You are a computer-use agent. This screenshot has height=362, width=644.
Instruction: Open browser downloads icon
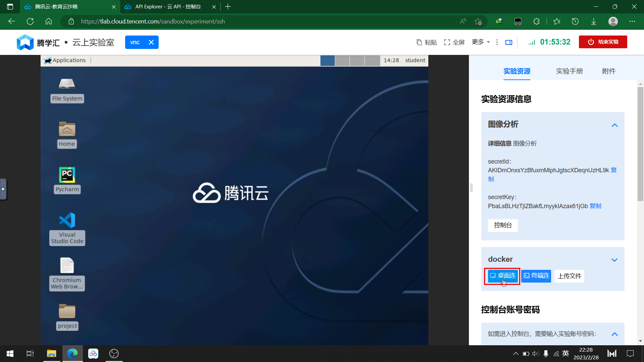pyautogui.click(x=594, y=21)
